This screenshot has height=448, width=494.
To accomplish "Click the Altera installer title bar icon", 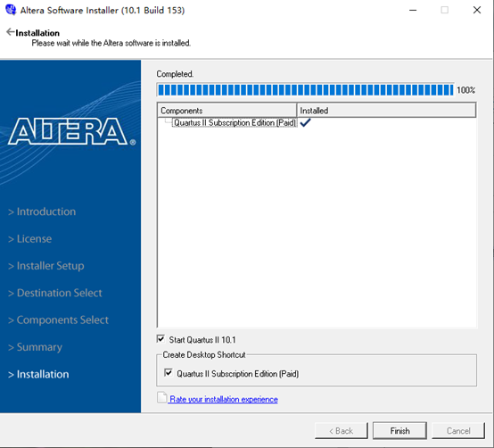I will pyautogui.click(x=11, y=10).
